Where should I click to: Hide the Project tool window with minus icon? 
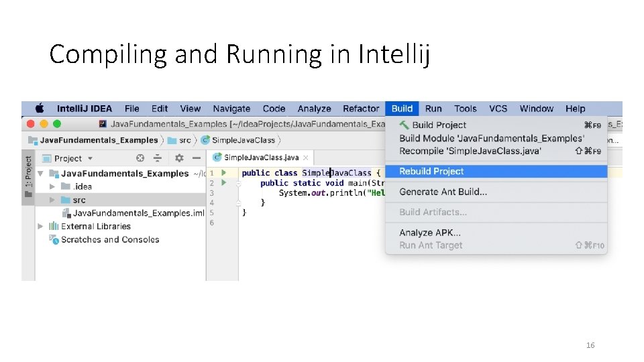point(197,158)
